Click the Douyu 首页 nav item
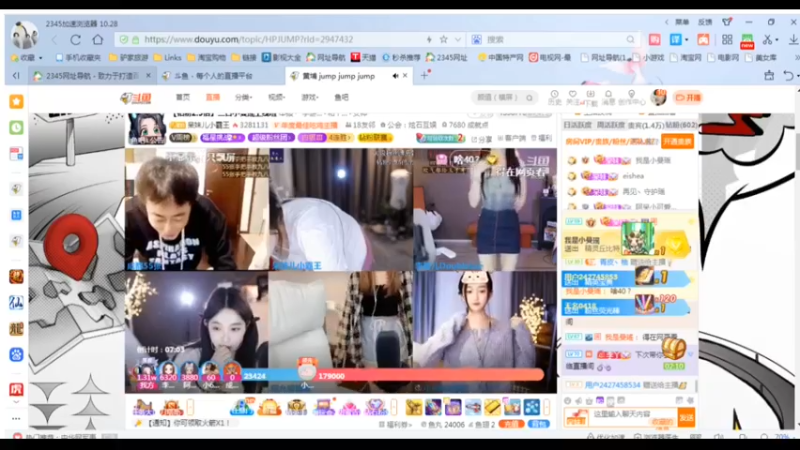The width and height of the screenshot is (800, 450). pos(183,97)
